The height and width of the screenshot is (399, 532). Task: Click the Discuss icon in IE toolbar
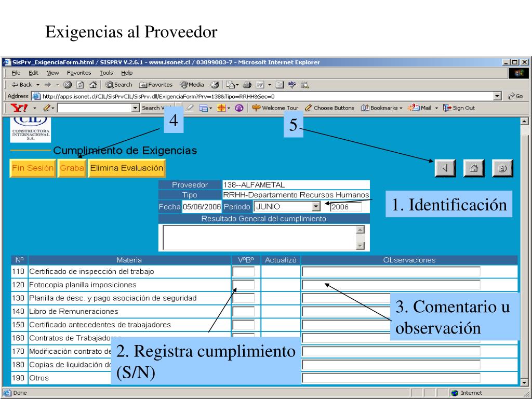click(280, 85)
